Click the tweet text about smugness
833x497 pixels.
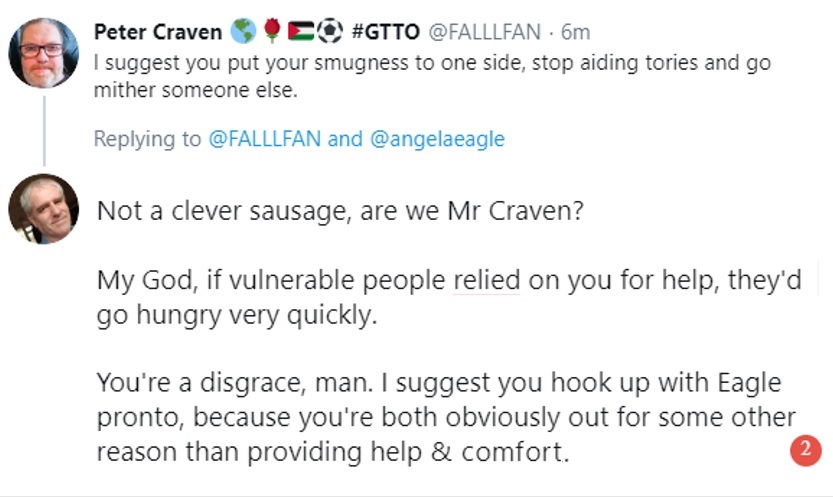[x=430, y=75]
